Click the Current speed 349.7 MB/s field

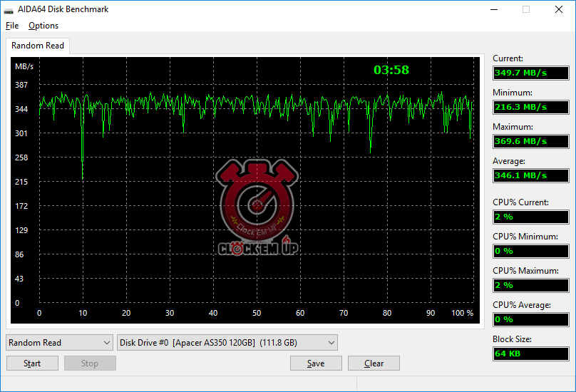pos(530,73)
